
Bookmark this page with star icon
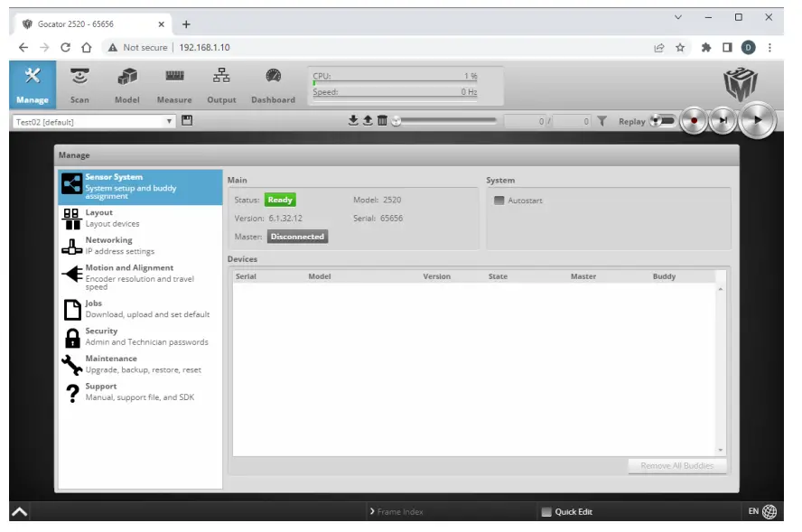coord(680,48)
